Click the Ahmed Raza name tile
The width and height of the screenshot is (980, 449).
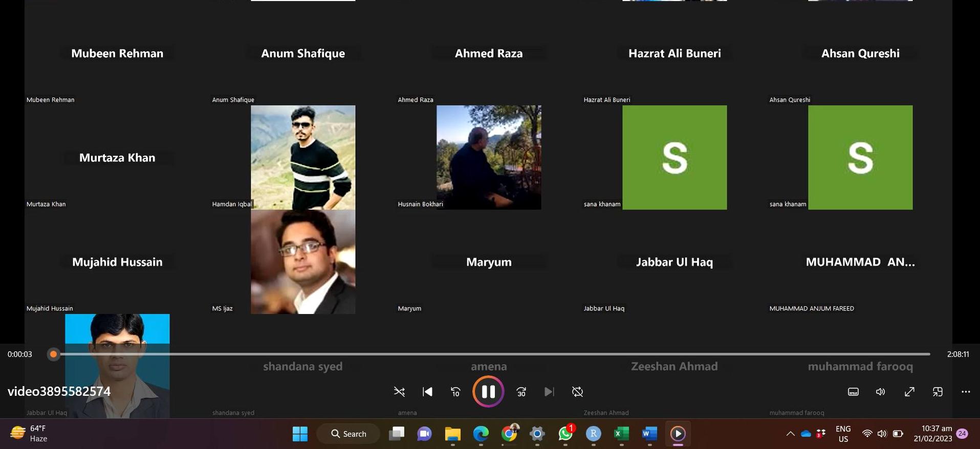point(489,53)
